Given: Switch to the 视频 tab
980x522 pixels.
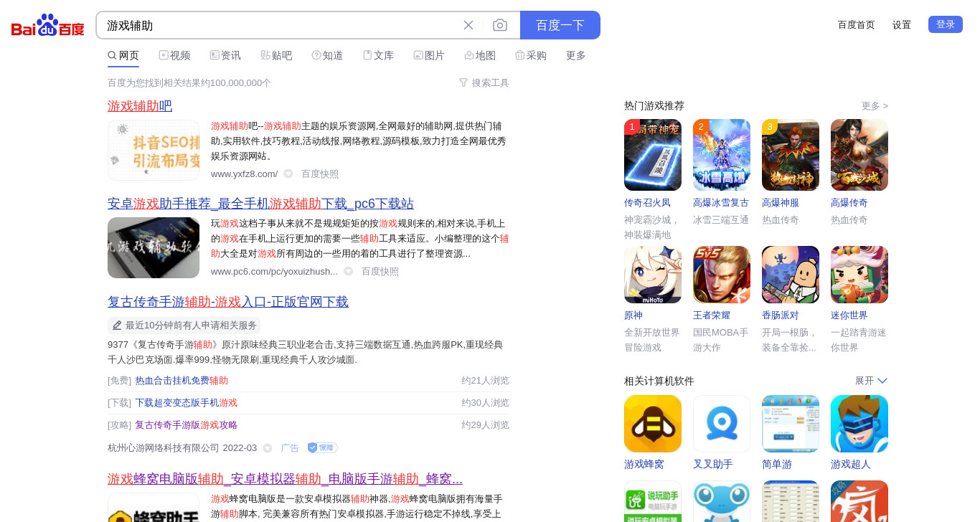Looking at the screenshot, I should point(174,55).
